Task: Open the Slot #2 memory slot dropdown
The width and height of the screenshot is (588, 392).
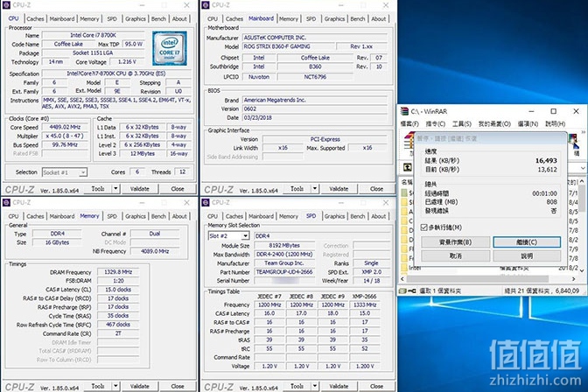Action: tap(245, 236)
